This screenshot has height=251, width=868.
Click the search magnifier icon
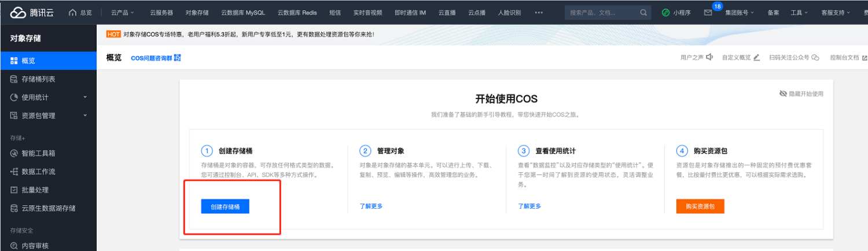click(x=643, y=12)
